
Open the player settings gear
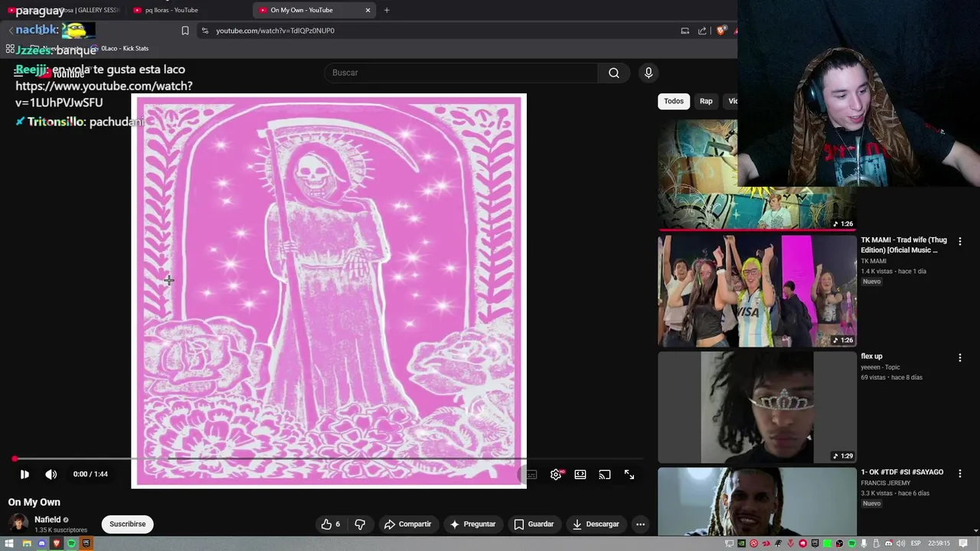point(556,474)
